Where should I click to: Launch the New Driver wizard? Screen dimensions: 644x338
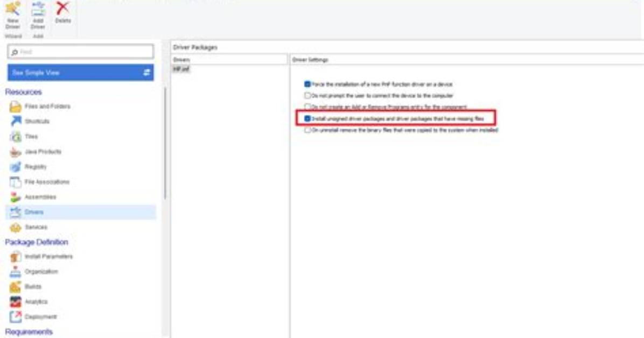point(13,15)
